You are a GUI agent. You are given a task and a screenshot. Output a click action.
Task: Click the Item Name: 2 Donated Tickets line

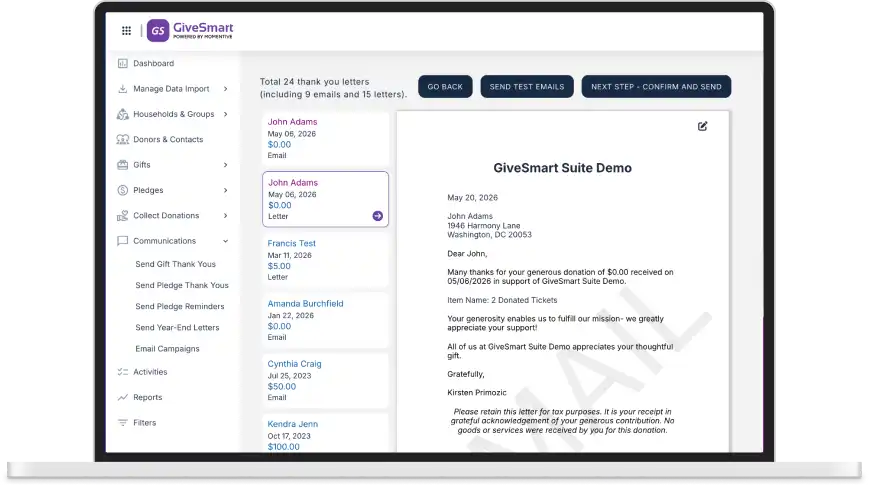[502, 300]
